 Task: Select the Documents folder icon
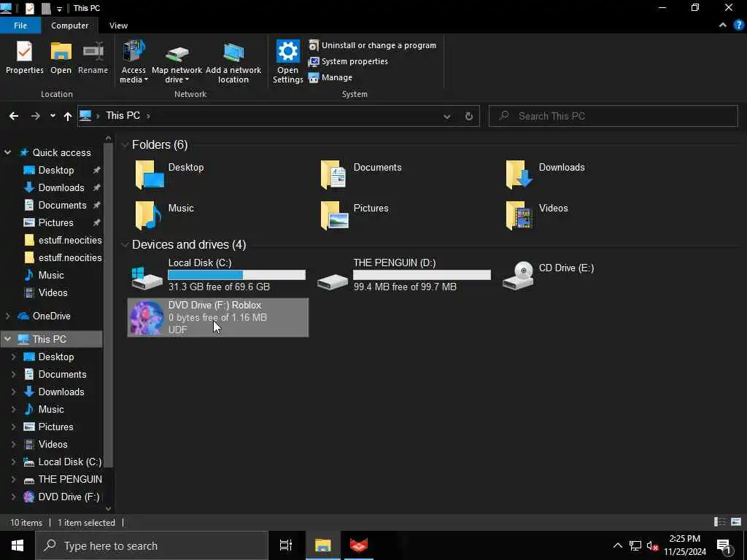pos(333,175)
